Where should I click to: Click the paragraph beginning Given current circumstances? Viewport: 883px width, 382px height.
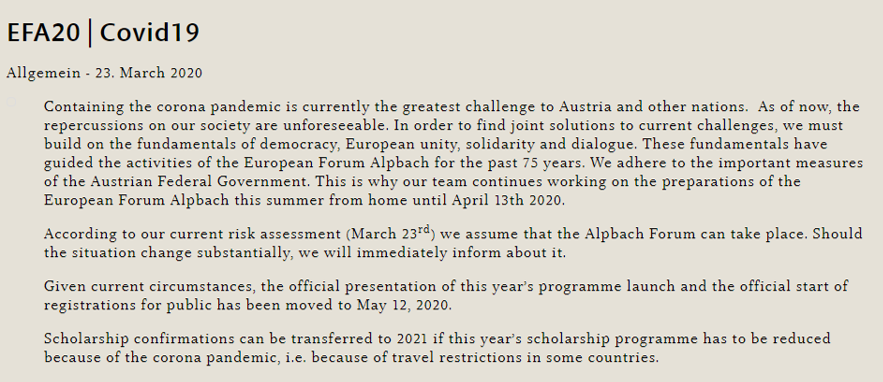pyautogui.click(x=446, y=296)
